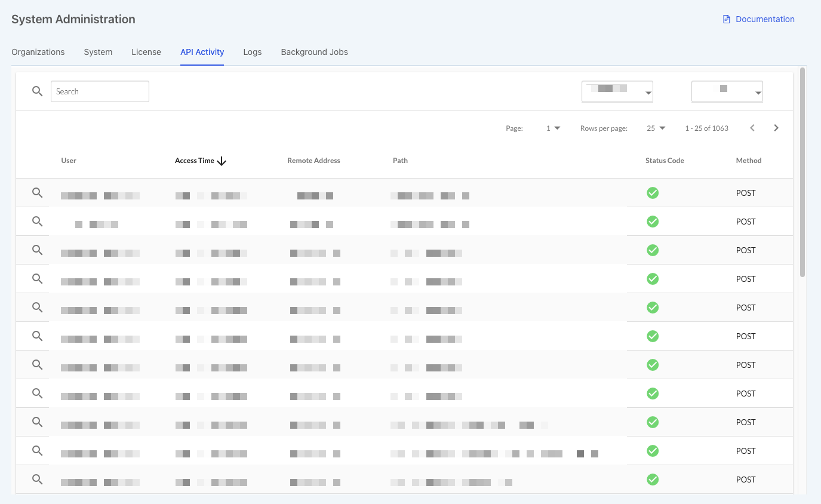Switch to the Background Jobs tab

click(x=314, y=52)
